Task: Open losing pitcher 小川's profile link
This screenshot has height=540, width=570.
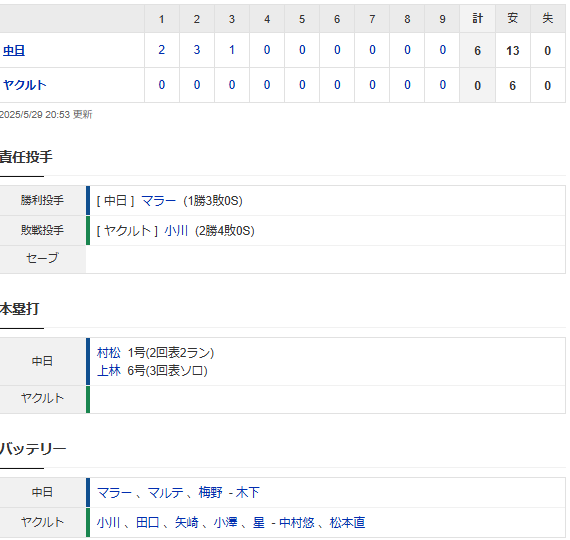Action: click(176, 231)
